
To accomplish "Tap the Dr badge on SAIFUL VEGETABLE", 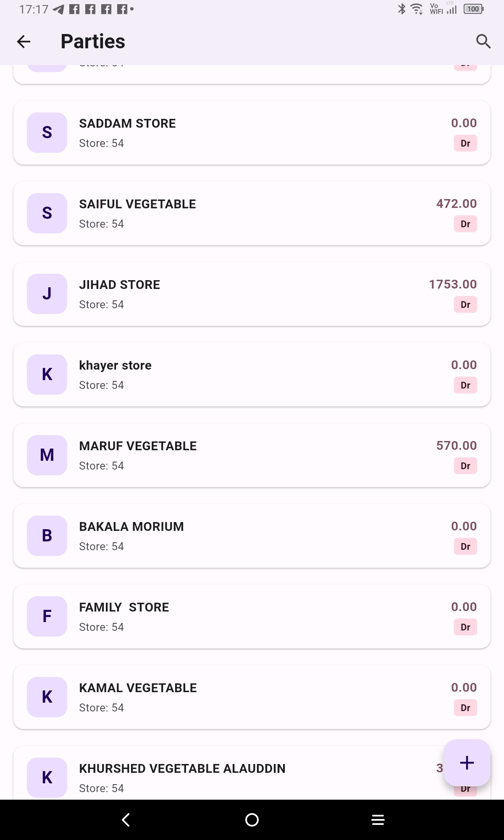I will click(x=465, y=224).
